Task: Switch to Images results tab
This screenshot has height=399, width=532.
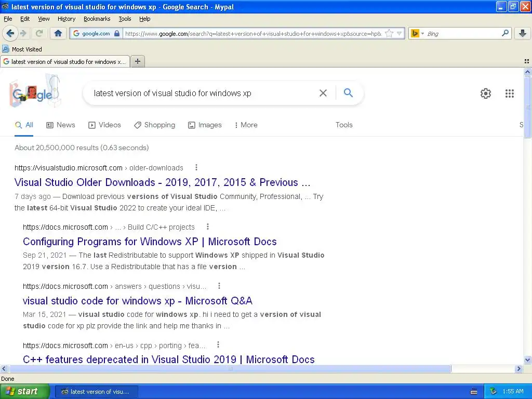Action: 205,125
